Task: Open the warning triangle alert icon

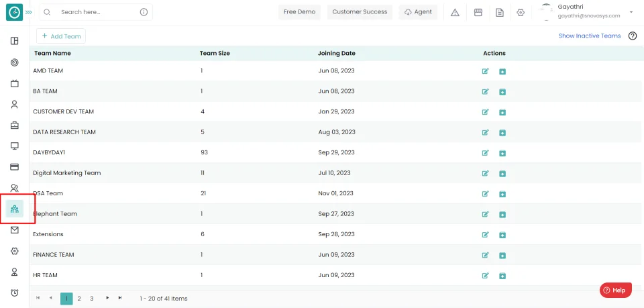Action: pyautogui.click(x=455, y=12)
